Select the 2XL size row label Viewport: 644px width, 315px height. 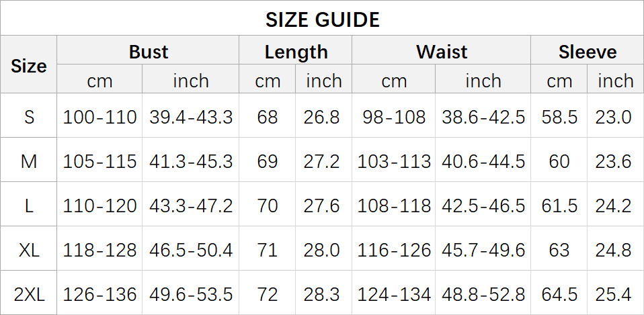pos(29,294)
